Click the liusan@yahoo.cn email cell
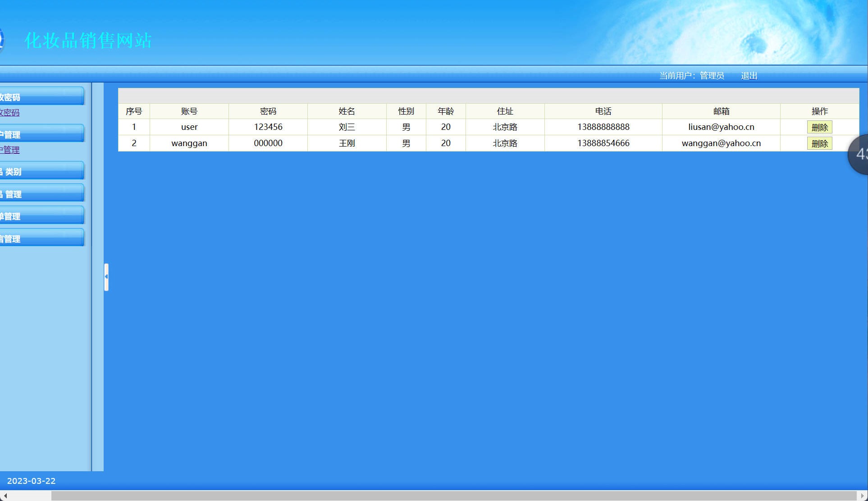The width and height of the screenshot is (868, 501). (721, 127)
